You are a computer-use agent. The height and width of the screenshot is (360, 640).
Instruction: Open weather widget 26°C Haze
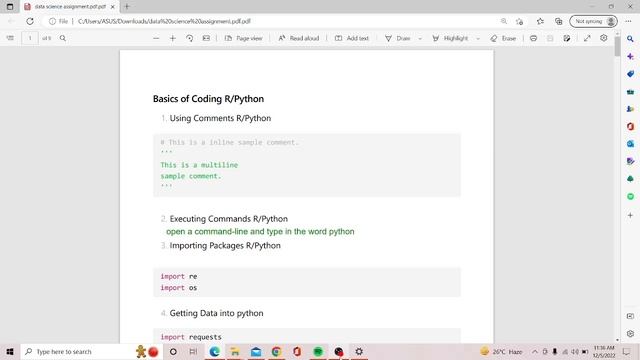click(501, 351)
